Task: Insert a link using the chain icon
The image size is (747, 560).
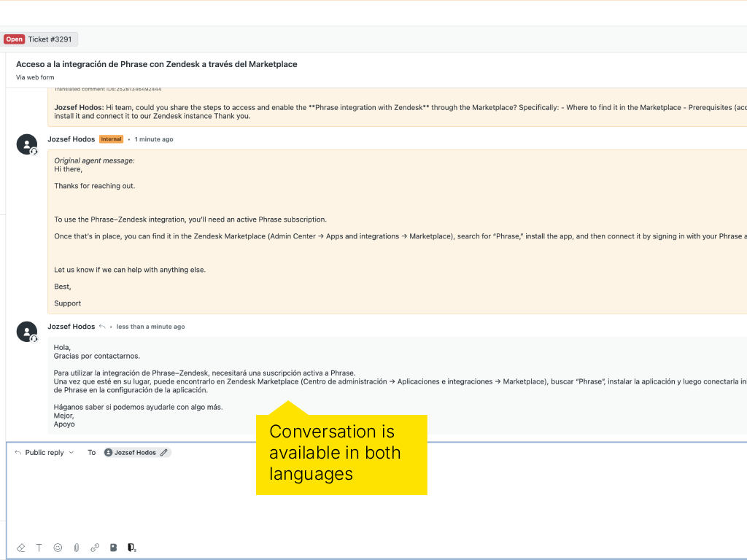Action: click(95, 548)
